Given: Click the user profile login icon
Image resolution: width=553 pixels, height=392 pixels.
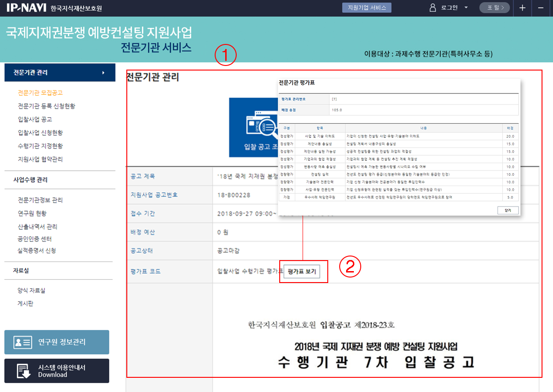Looking at the screenshot, I should click(433, 8).
